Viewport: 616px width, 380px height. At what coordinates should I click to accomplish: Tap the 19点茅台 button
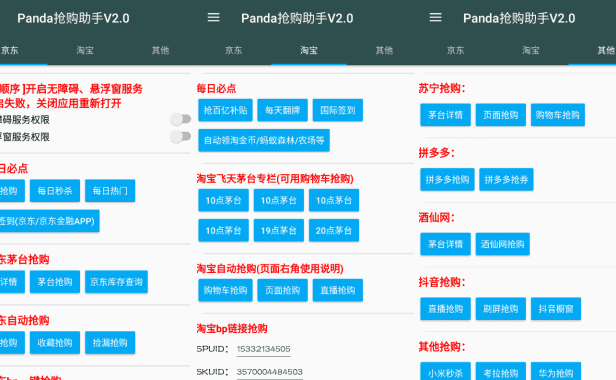279,230
